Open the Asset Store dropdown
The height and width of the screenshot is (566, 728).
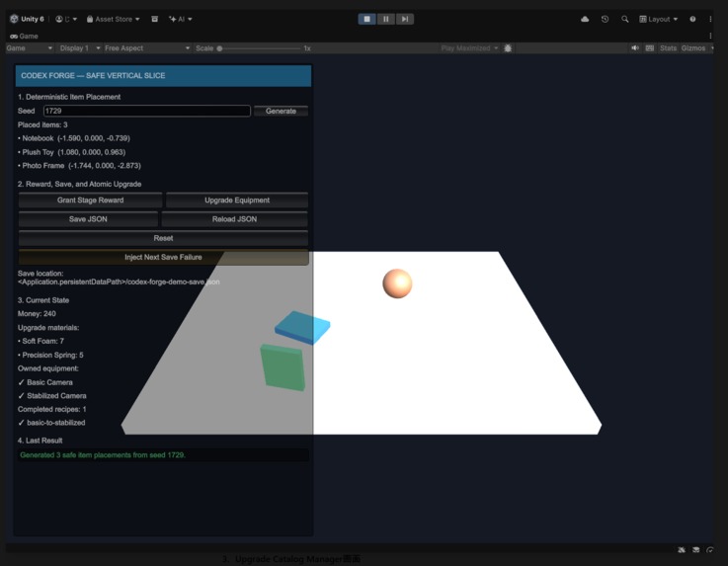tap(113, 19)
